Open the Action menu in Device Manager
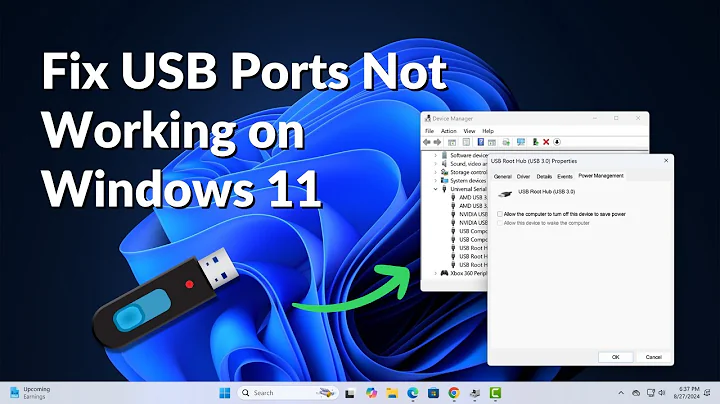 pos(449,131)
